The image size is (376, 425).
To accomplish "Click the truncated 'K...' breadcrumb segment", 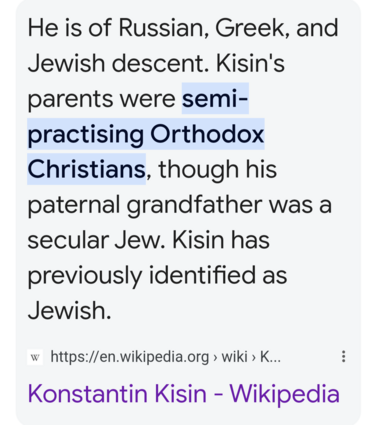I will (270, 357).
